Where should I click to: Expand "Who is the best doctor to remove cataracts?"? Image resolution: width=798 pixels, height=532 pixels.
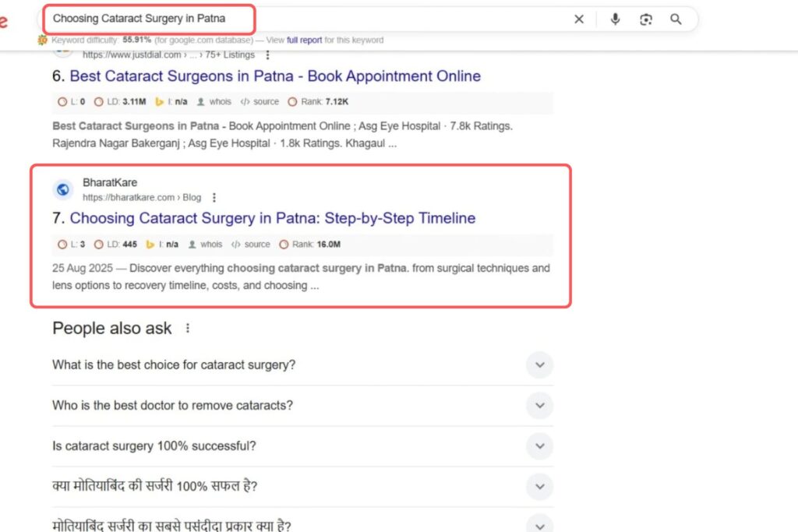click(539, 406)
